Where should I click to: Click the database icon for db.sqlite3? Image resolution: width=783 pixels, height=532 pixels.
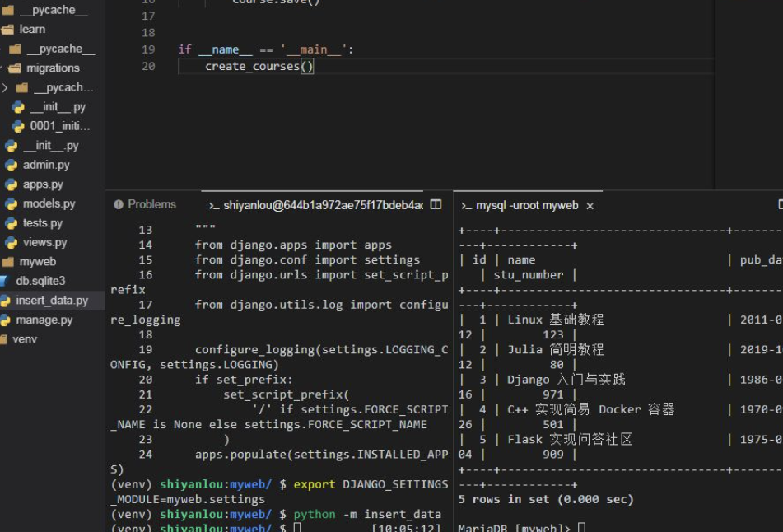[x=6, y=282]
